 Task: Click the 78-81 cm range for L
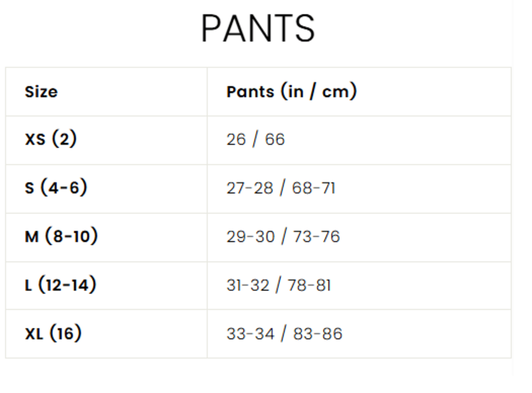coord(309,285)
